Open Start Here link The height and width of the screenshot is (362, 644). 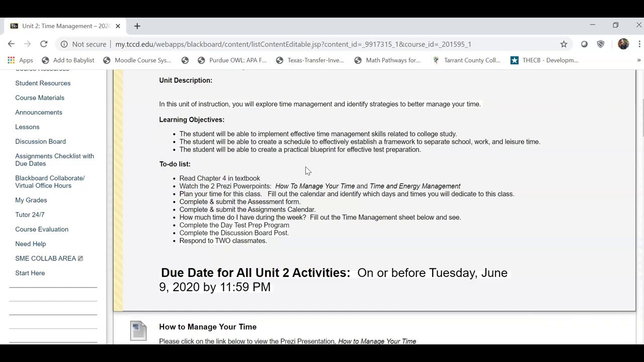pos(30,273)
